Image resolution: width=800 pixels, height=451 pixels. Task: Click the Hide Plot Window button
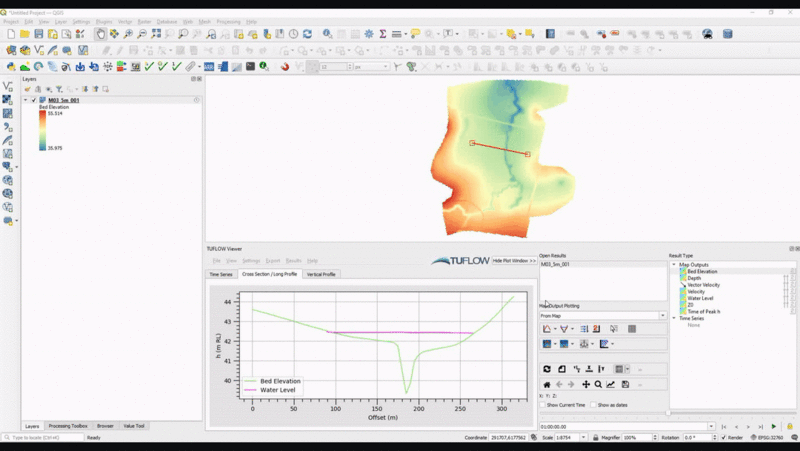515,260
